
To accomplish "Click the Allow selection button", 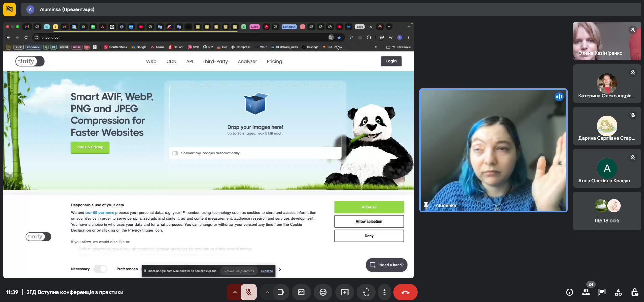I will [369, 222].
